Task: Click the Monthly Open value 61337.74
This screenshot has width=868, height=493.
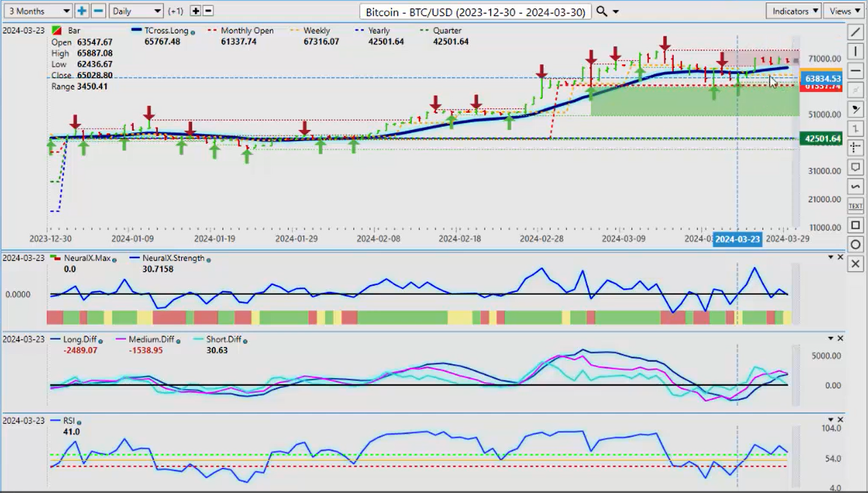Action: pyautogui.click(x=238, y=41)
